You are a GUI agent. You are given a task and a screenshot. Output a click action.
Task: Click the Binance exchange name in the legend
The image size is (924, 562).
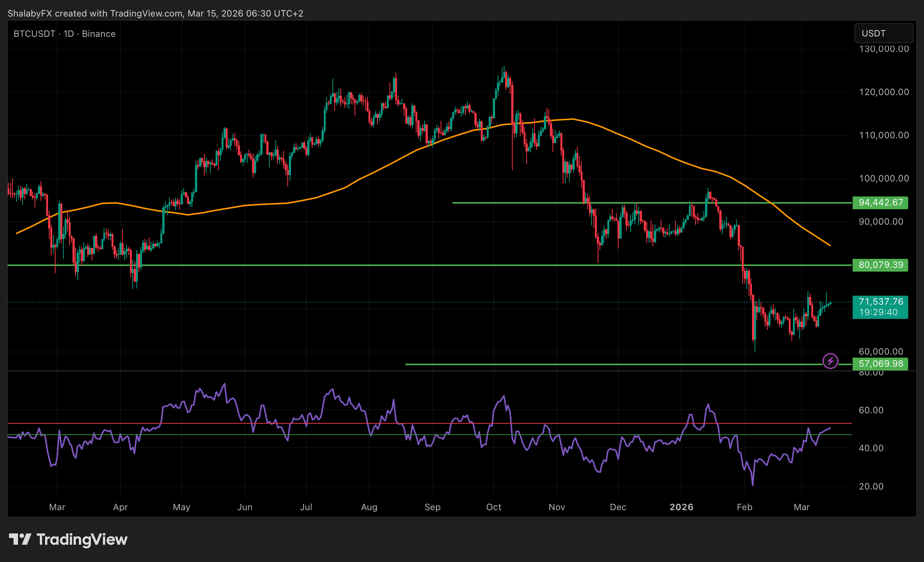pyautogui.click(x=98, y=33)
